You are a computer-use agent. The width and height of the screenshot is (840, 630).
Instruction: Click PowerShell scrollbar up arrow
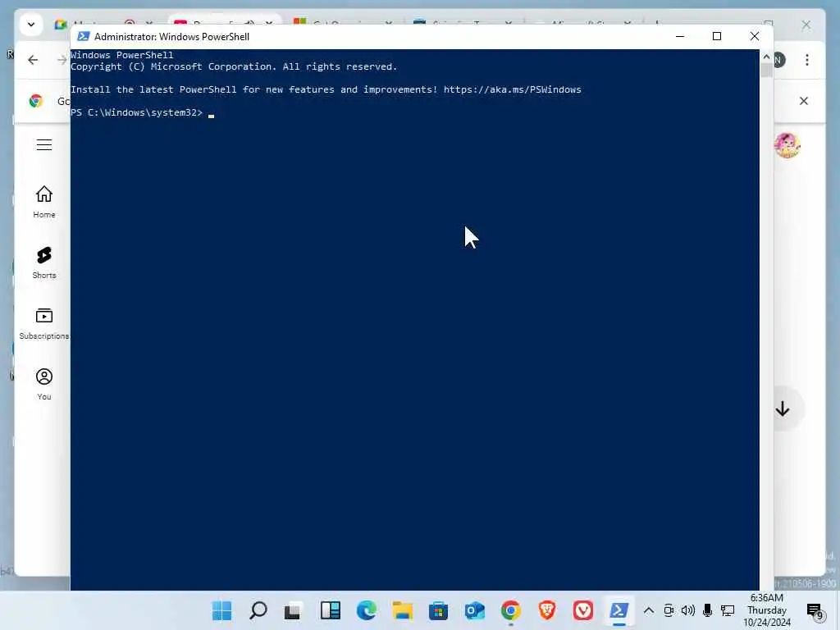pos(767,57)
